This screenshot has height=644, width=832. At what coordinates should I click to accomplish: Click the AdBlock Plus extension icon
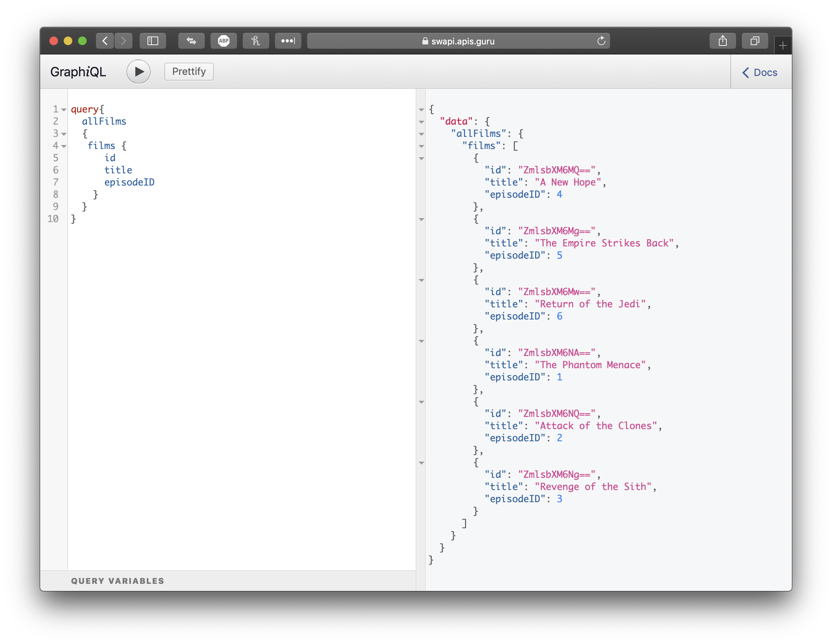coord(224,41)
